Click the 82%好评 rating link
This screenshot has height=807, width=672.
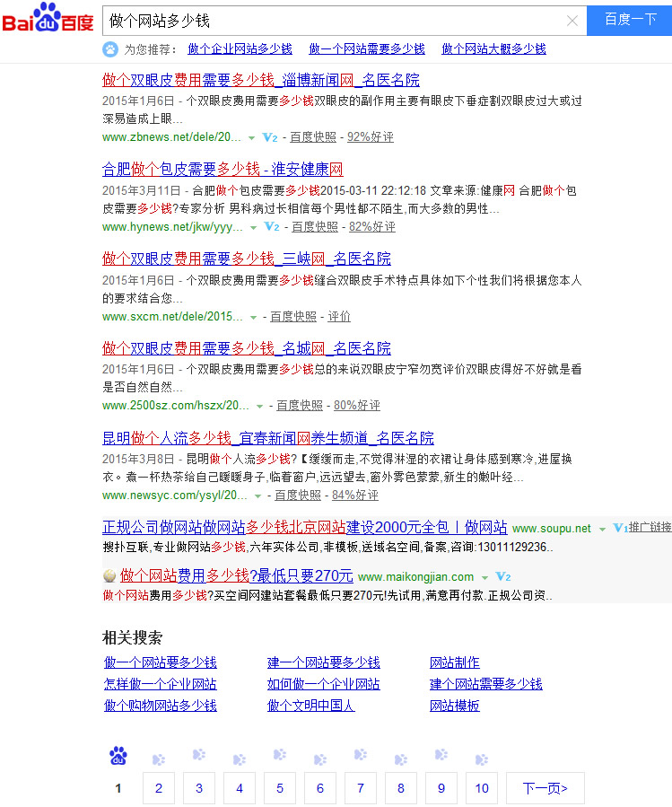pyautogui.click(x=372, y=227)
